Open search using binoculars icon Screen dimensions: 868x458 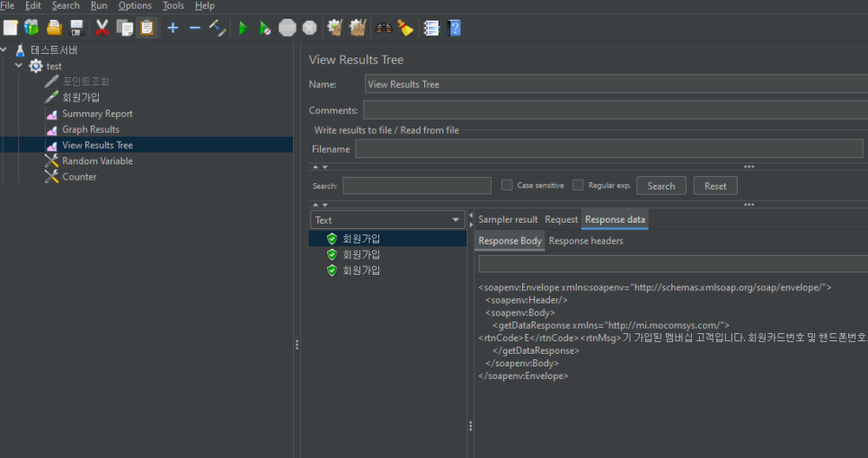pos(383,28)
